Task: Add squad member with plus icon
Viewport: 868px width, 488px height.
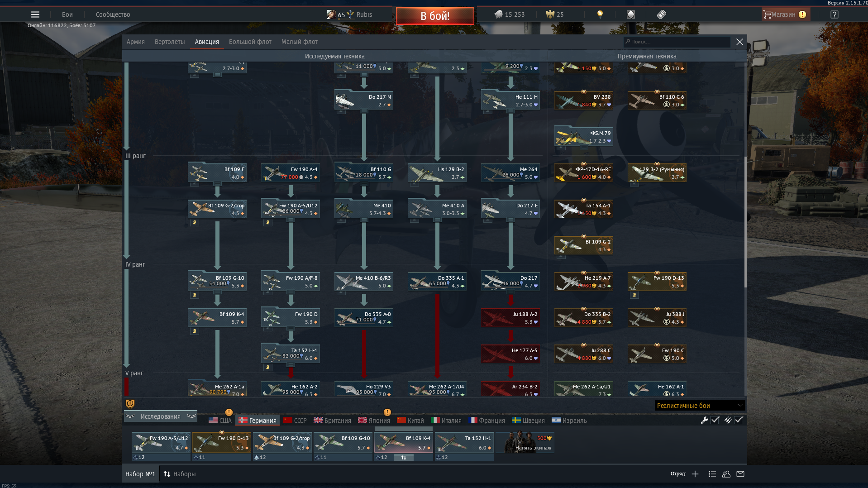Action: [x=695, y=474]
